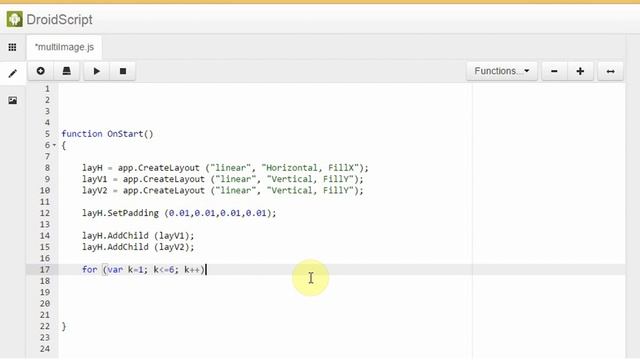
Task: Click the layH CreateLayout Horizontal line
Action: click(x=225, y=168)
